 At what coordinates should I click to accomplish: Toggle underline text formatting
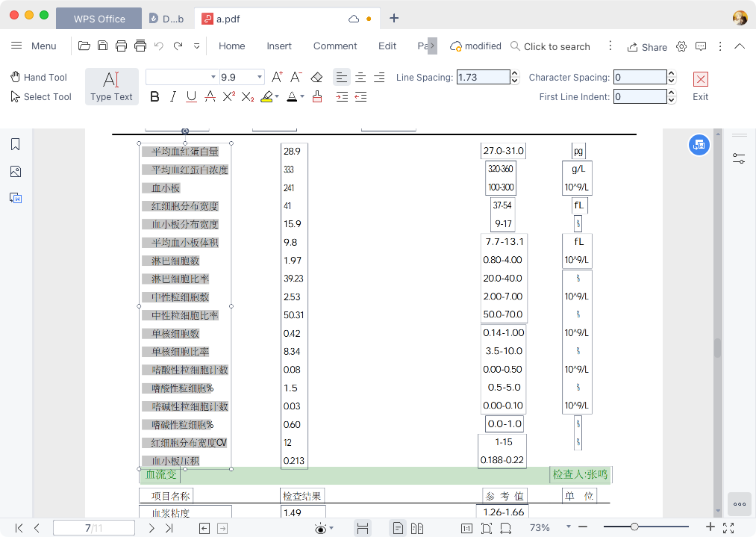coord(191,96)
